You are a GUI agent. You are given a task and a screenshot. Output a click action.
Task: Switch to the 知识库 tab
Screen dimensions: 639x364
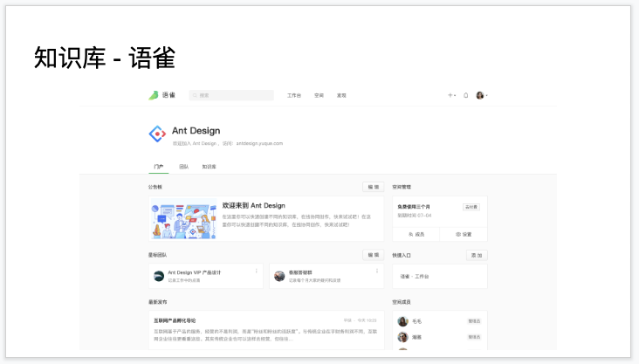[x=209, y=167]
